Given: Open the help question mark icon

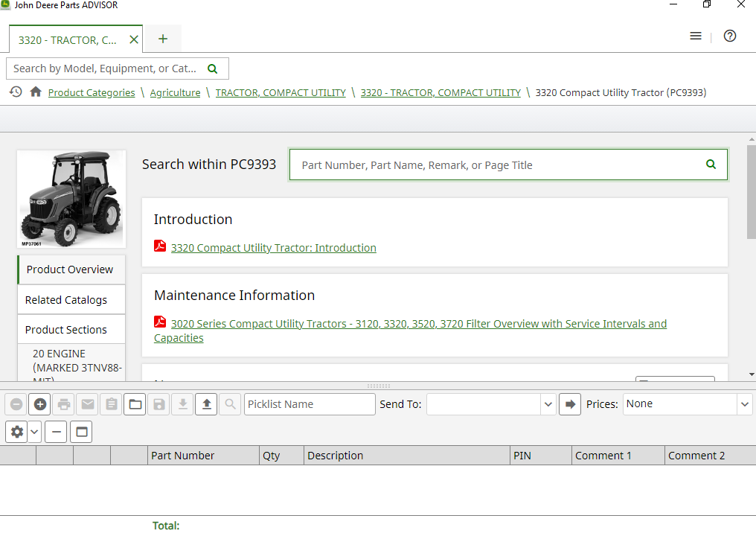Looking at the screenshot, I should [x=730, y=36].
